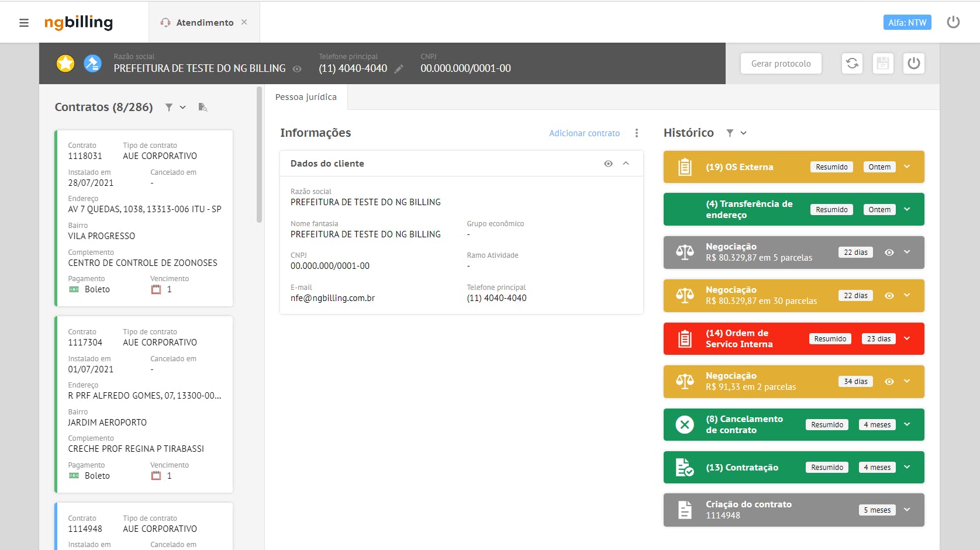
Task: Click the Vencimento calendar icon on contract 1117304
Action: pos(156,476)
